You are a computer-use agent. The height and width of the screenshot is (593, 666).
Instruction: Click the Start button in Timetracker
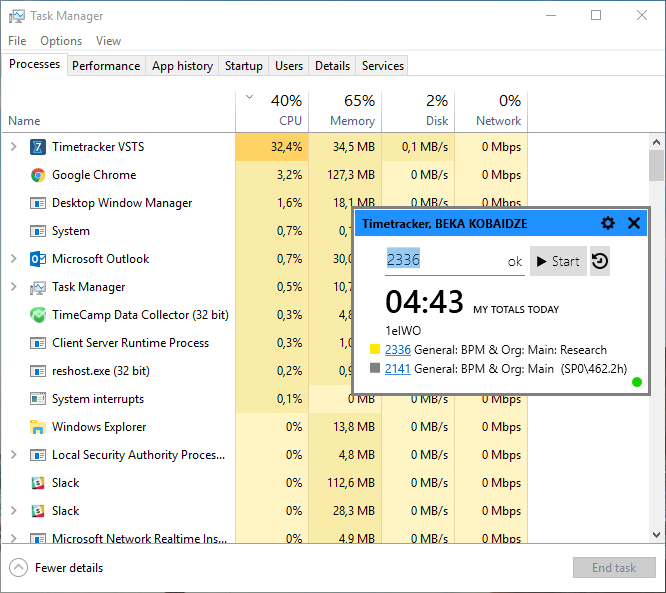coord(558,261)
